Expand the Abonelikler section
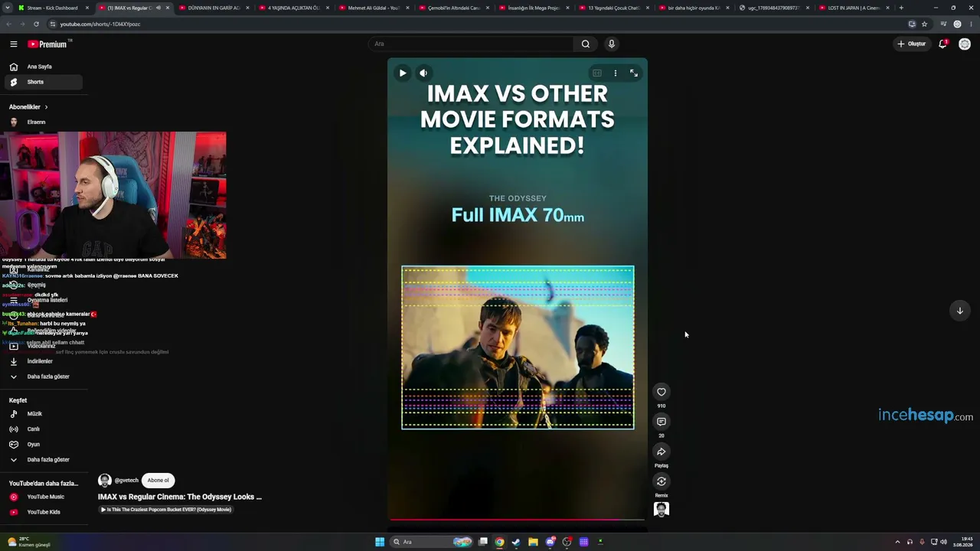980x551 pixels. pos(28,107)
